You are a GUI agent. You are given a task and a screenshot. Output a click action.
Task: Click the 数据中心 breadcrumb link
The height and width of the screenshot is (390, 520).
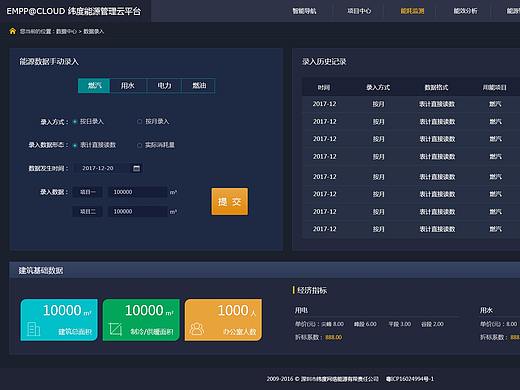[x=66, y=31]
